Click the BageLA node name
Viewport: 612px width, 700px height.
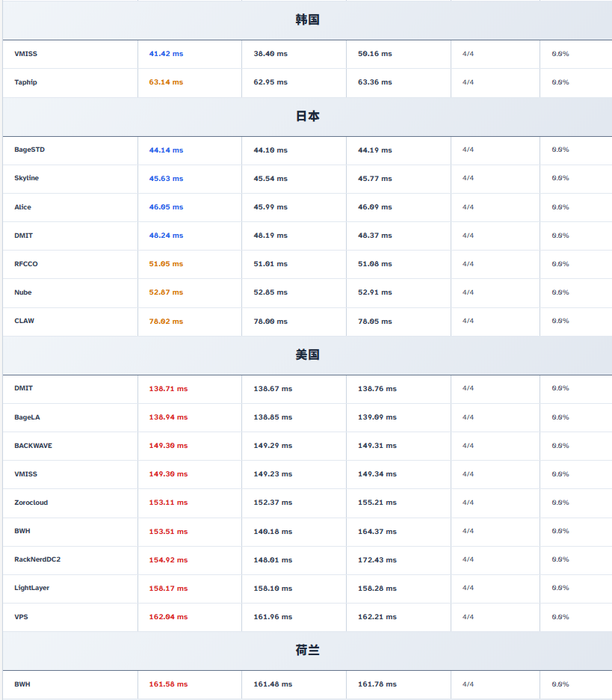pyautogui.click(x=27, y=417)
